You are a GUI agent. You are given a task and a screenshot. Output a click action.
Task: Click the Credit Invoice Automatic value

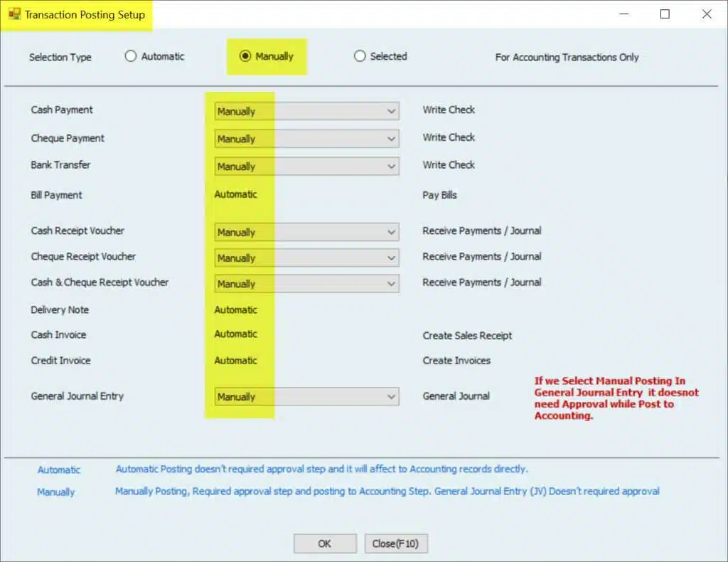point(235,360)
